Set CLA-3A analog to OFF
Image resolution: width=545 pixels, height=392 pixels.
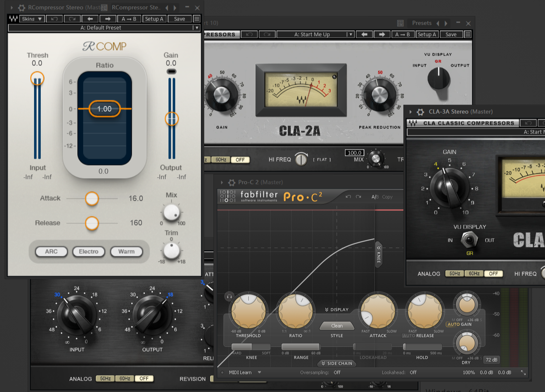(493, 274)
